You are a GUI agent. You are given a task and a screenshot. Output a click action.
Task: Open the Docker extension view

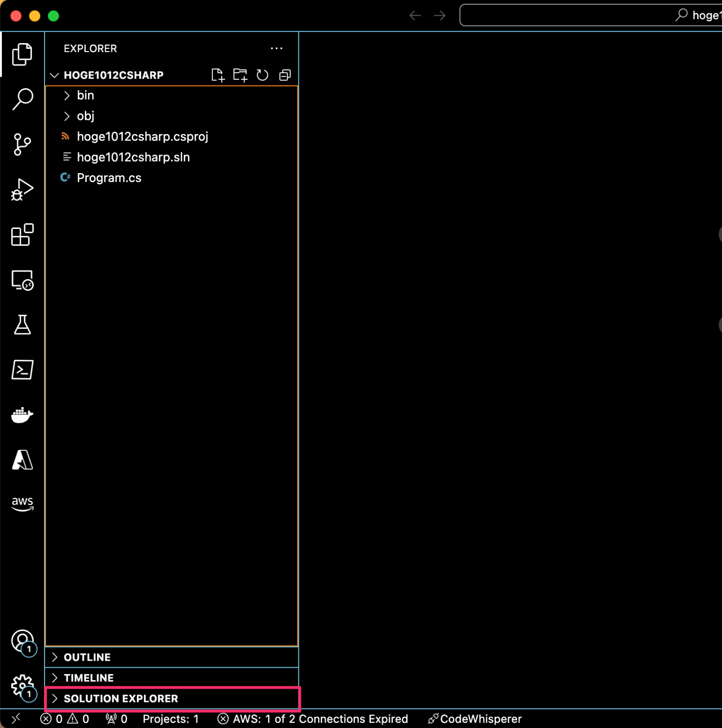pyautogui.click(x=22, y=415)
